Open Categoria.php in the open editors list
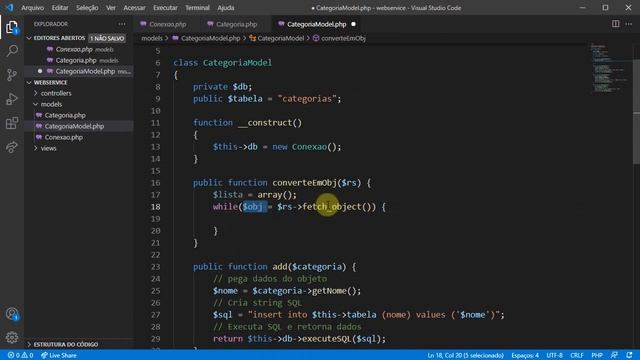 pyautogui.click(x=80, y=60)
